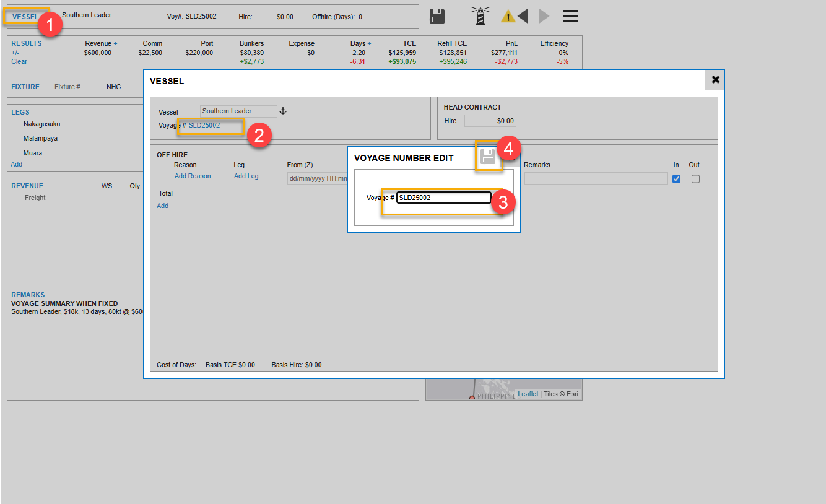Go to next voyage with right arrow
The width and height of the screenshot is (826, 504).
544,16
